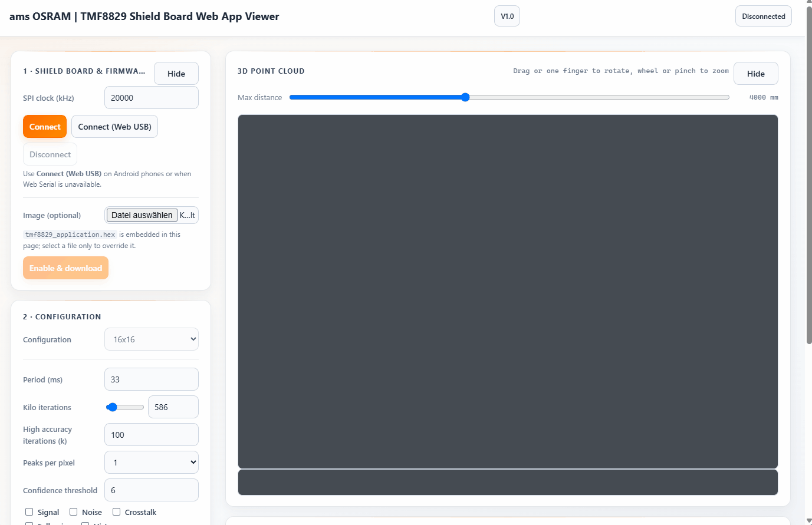This screenshot has height=525, width=812.
Task: Click the Kilo iterations slider
Action: 124,407
